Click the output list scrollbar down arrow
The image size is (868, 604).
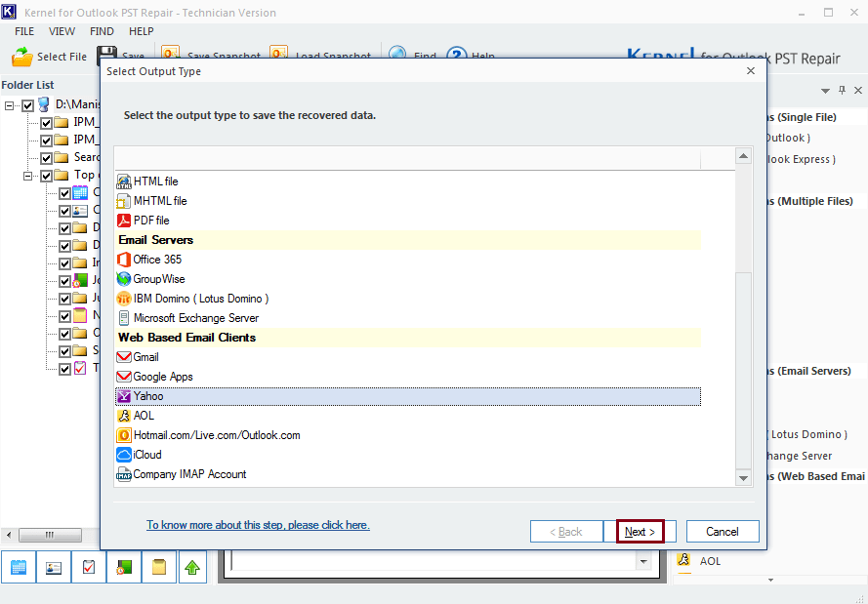click(743, 478)
